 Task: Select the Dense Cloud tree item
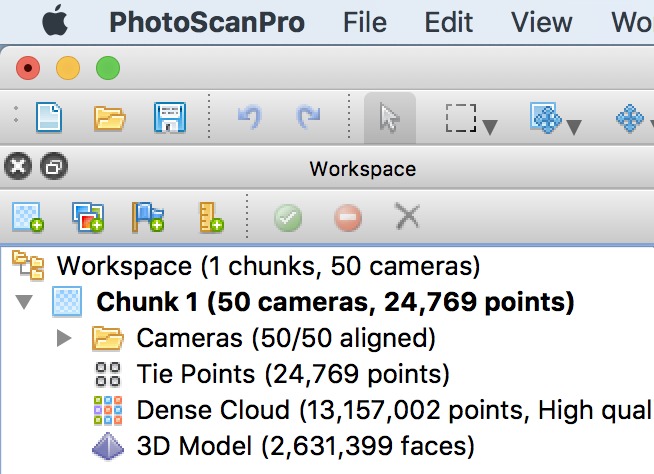point(380,410)
